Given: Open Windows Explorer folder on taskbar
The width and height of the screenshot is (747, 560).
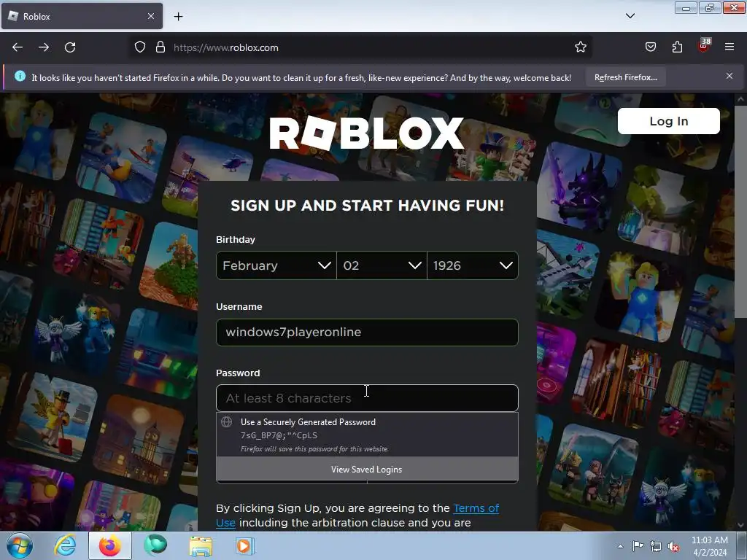Looking at the screenshot, I should [201, 546].
